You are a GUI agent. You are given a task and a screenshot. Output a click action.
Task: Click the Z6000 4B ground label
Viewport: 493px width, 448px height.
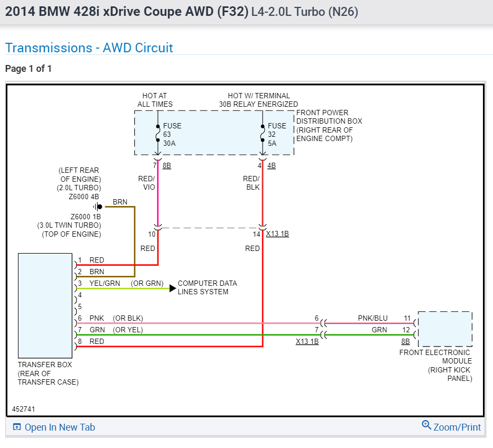tap(83, 197)
